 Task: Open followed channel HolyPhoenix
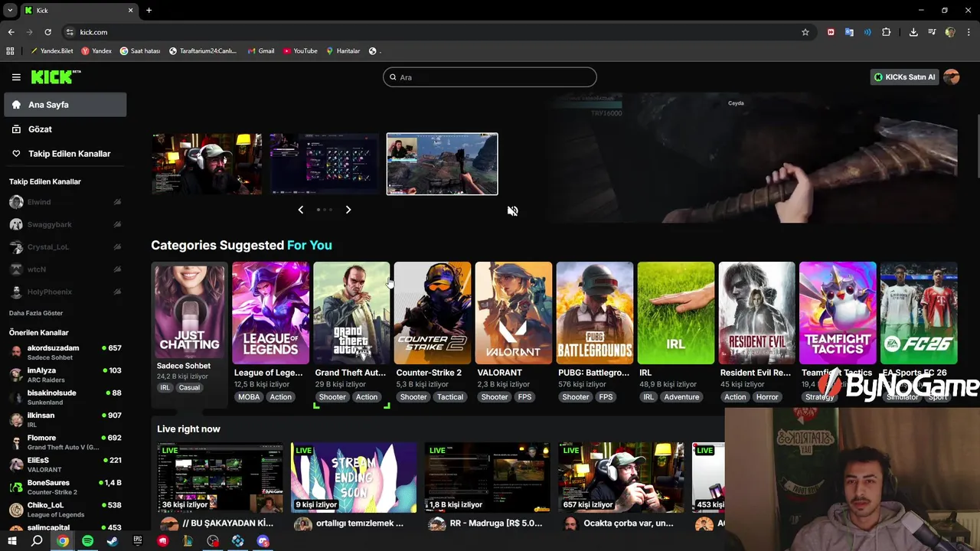65,292
